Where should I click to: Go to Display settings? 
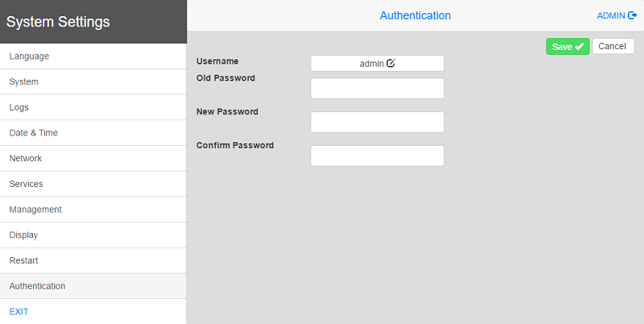click(93, 235)
